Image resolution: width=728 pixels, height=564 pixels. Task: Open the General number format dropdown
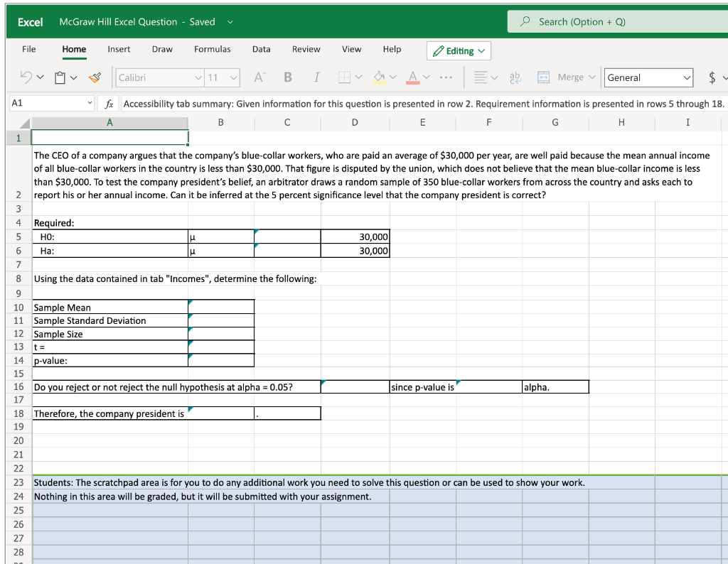(x=648, y=77)
